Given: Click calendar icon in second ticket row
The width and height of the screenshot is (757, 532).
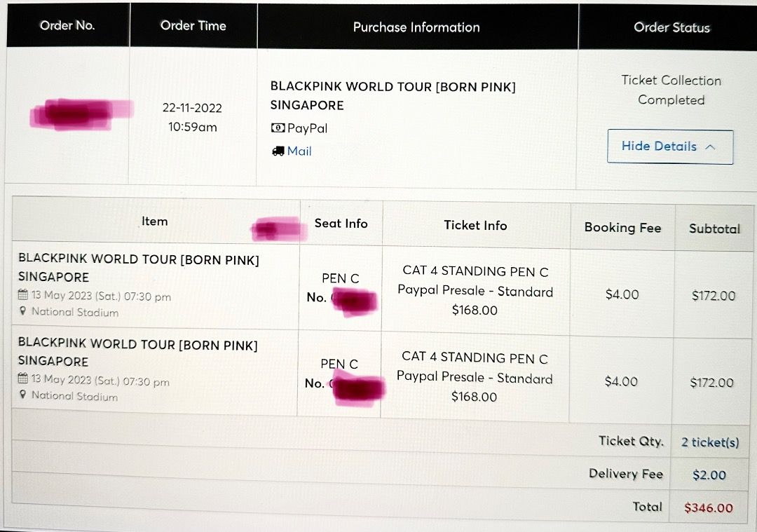Looking at the screenshot, I should pos(22,378).
